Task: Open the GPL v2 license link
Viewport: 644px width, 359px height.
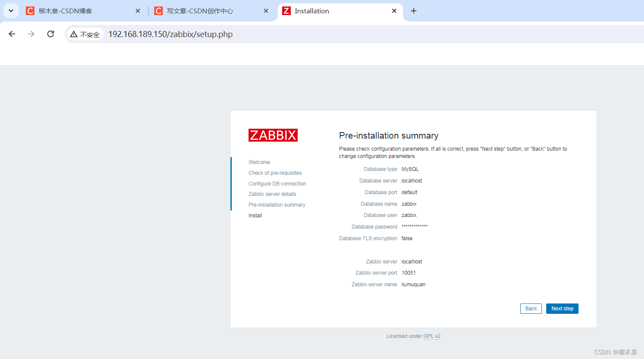Action: pyautogui.click(x=432, y=336)
